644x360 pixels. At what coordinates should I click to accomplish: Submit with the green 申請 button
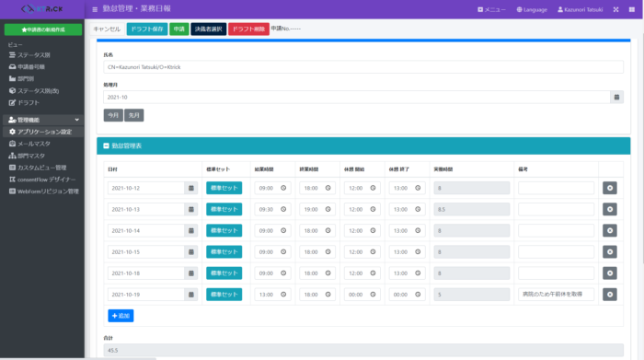[x=179, y=29]
